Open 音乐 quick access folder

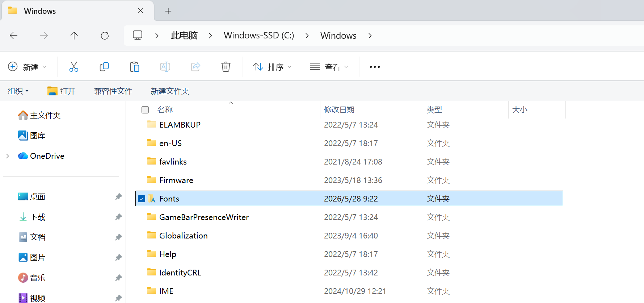[x=31, y=278]
